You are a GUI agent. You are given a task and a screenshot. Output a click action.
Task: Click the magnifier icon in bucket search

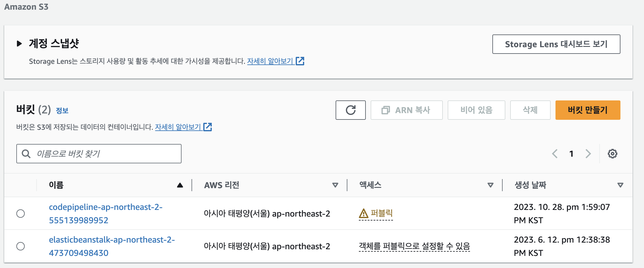click(26, 154)
